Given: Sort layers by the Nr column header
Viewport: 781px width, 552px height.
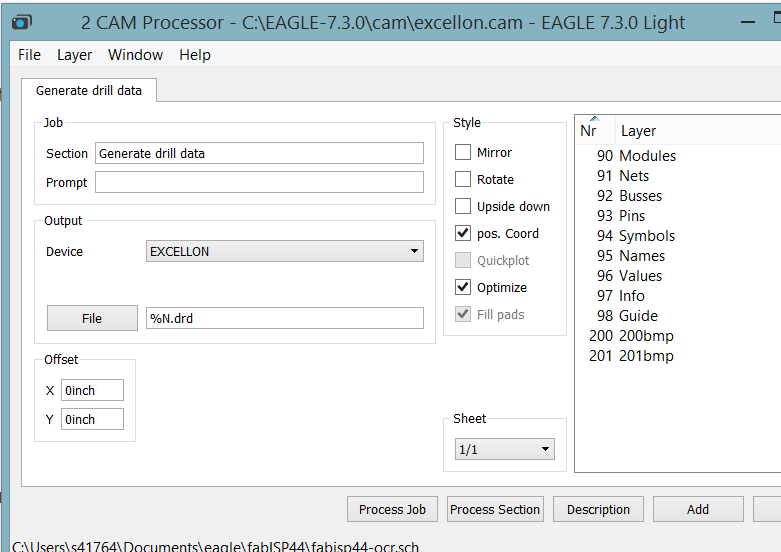Looking at the screenshot, I should (x=595, y=131).
